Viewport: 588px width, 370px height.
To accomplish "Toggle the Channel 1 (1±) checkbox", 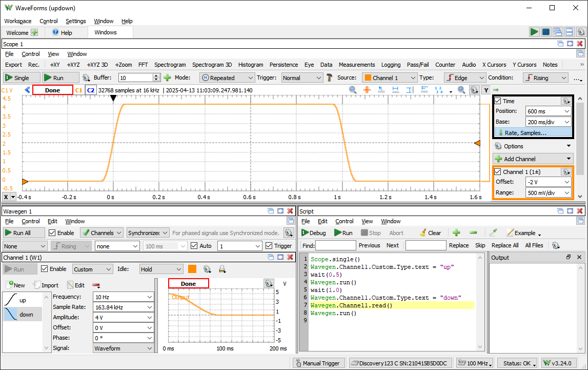I will point(498,171).
